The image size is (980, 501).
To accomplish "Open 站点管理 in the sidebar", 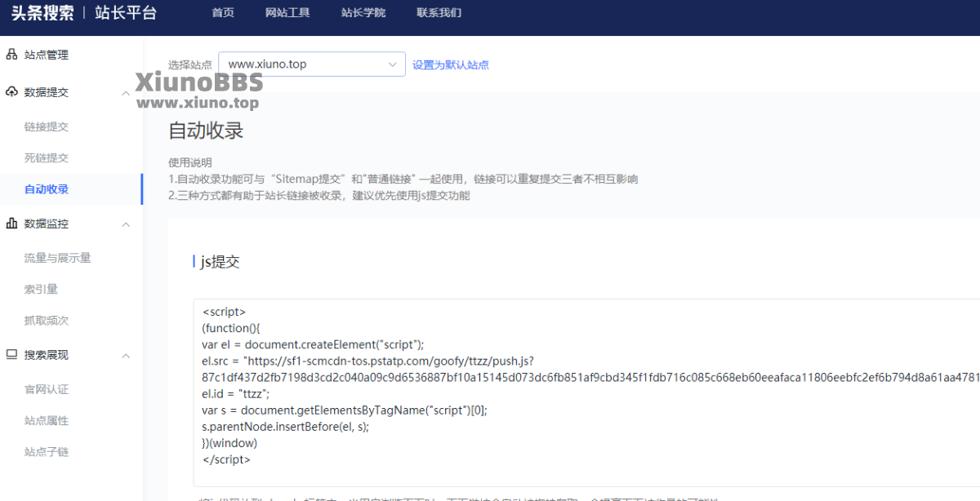I will click(47, 55).
